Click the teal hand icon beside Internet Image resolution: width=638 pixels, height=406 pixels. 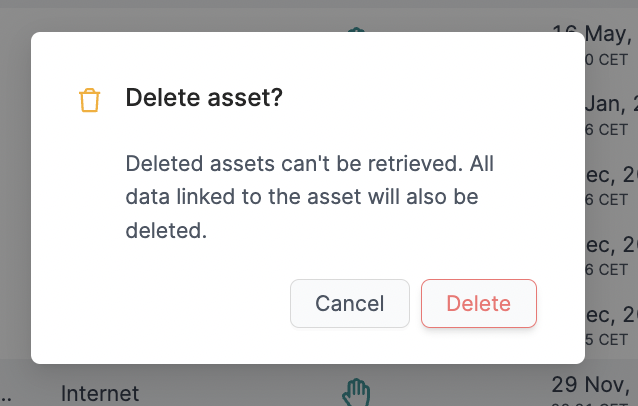tap(356, 393)
